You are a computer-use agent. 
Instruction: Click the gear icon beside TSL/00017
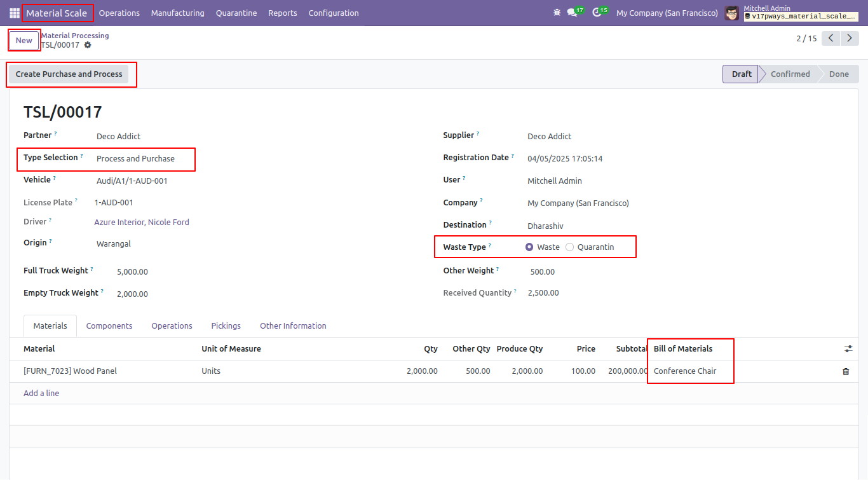(88, 45)
